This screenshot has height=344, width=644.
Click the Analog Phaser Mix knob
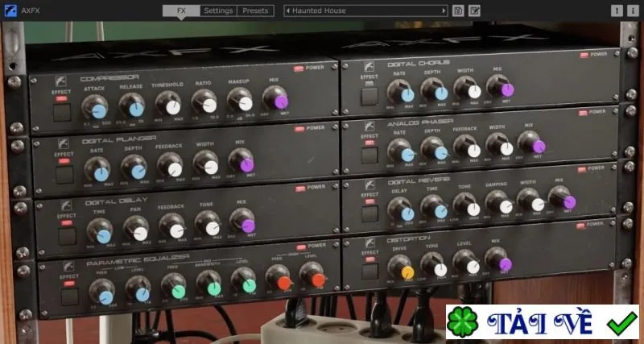click(531, 143)
